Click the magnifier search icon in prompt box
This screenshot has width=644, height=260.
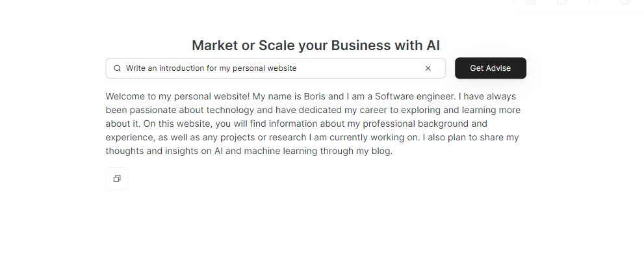point(117,68)
